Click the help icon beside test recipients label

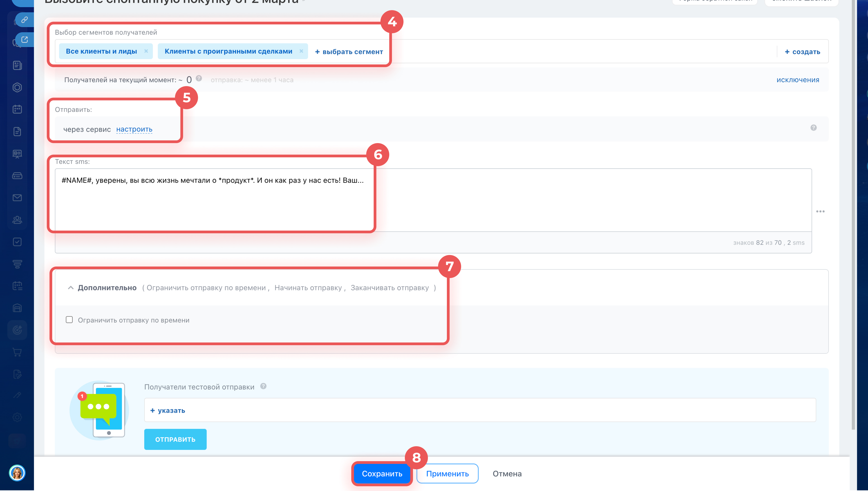coord(263,387)
